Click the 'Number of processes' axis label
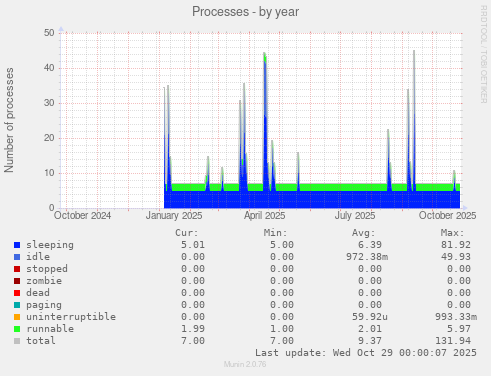Viewport: 491px width, 376px height. 9,120
